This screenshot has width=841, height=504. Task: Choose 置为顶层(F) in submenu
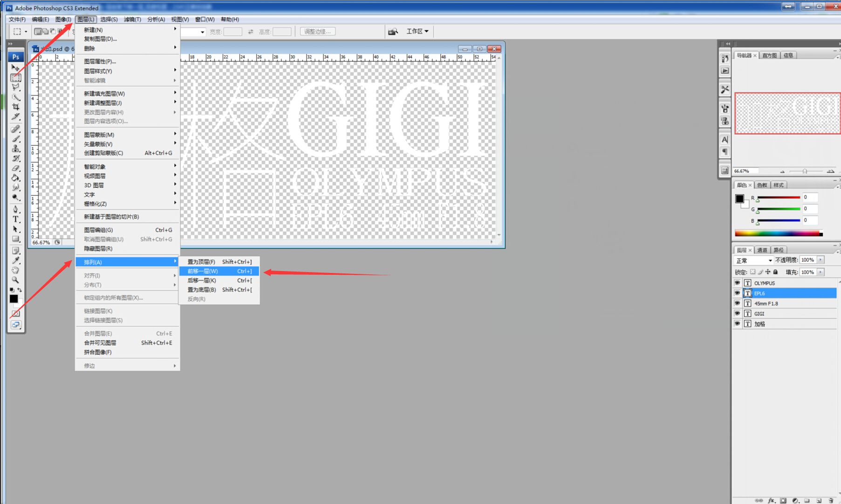219,262
